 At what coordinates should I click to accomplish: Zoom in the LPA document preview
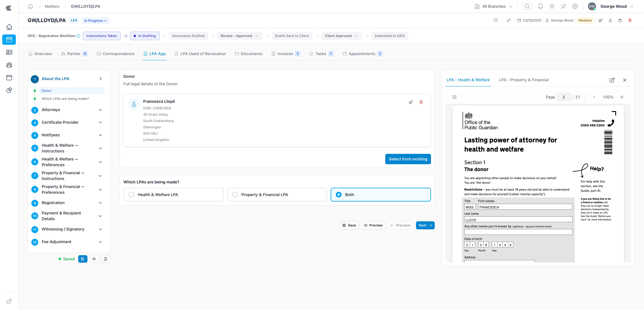click(622, 97)
